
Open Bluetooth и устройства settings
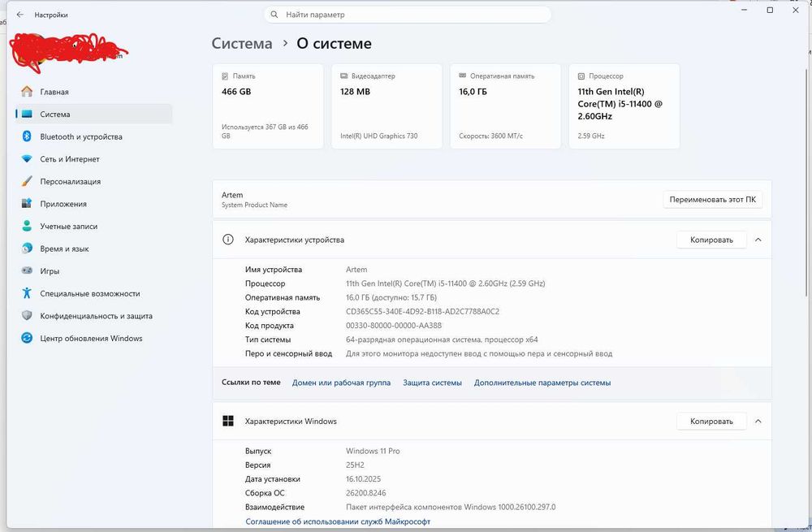[x=93, y=136]
